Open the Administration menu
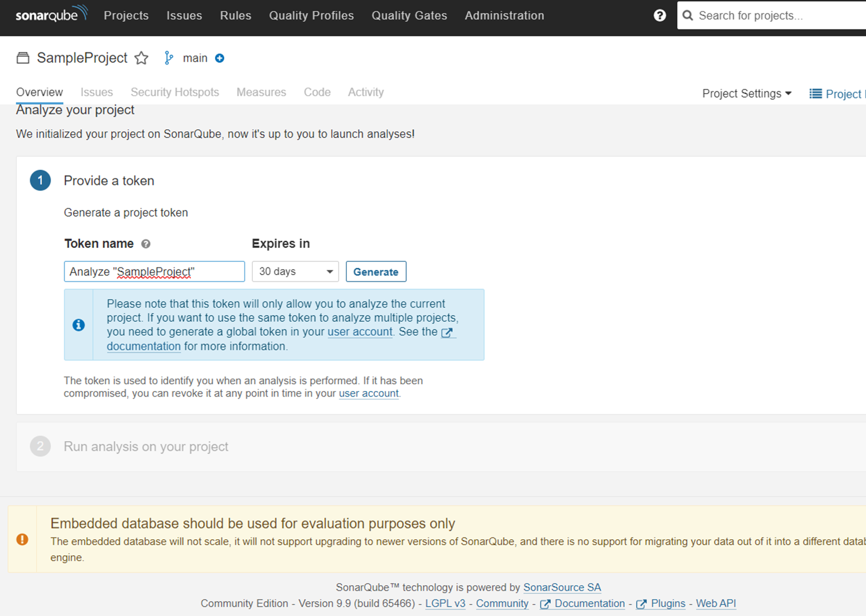Image resolution: width=866 pixels, height=616 pixels. pyautogui.click(x=504, y=16)
